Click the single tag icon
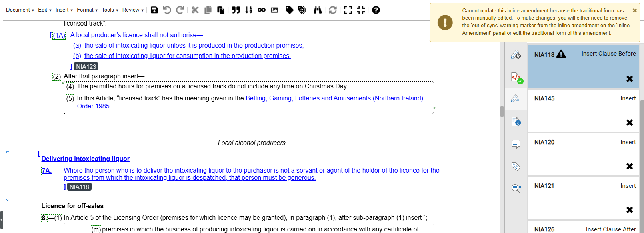 [x=290, y=10]
